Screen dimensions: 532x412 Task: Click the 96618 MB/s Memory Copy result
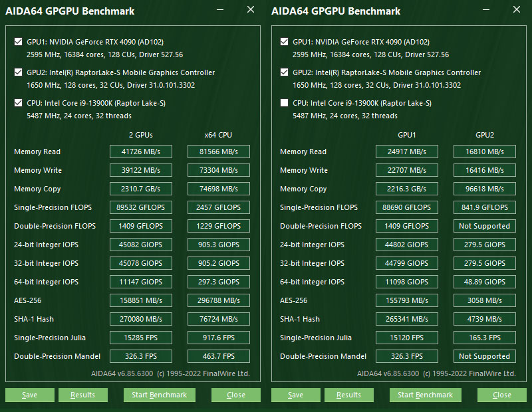(x=485, y=189)
